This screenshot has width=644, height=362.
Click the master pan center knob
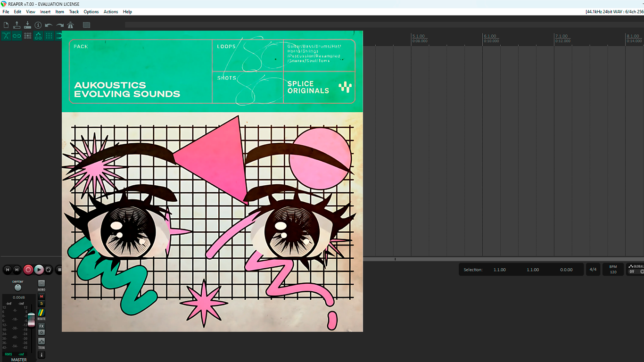18,288
